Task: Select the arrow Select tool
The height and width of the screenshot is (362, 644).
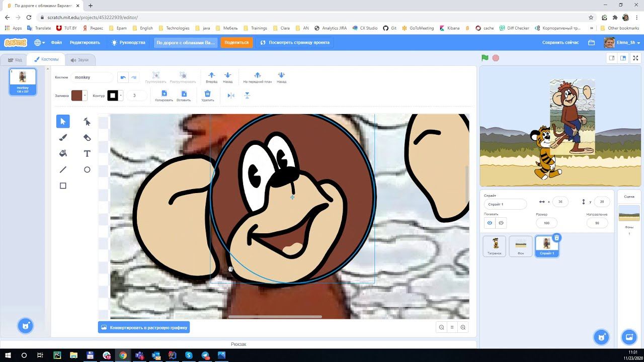Action: click(63, 121)
